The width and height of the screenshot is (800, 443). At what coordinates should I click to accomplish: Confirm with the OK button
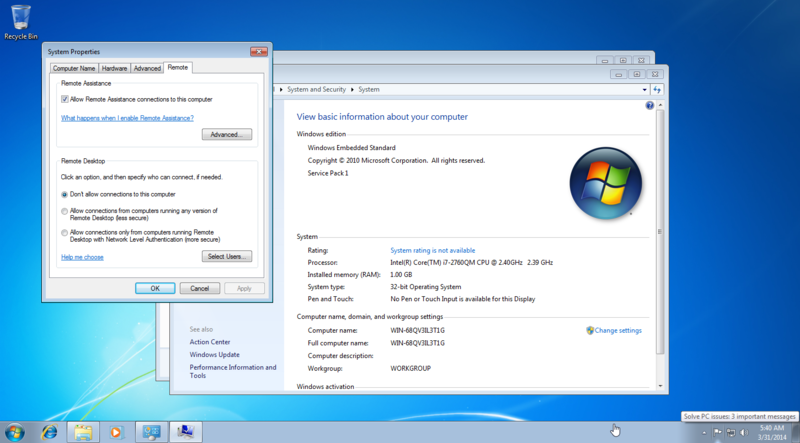(155, 288)
